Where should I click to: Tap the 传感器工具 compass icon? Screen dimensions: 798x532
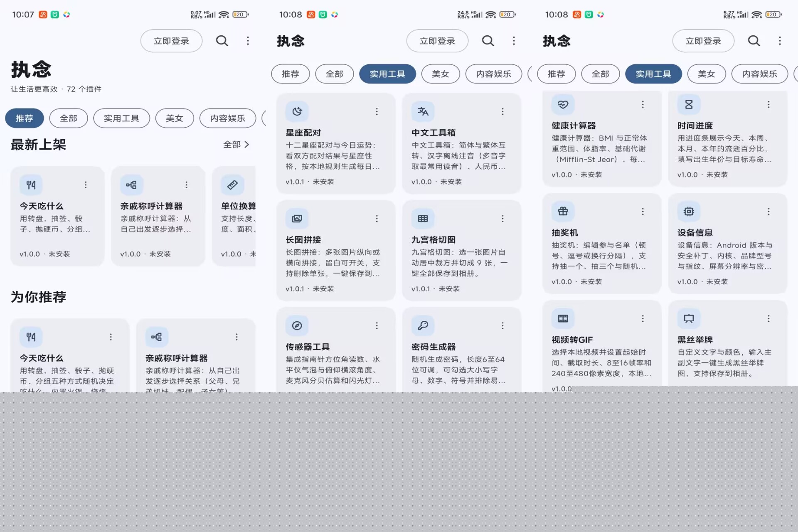(297, 325)
